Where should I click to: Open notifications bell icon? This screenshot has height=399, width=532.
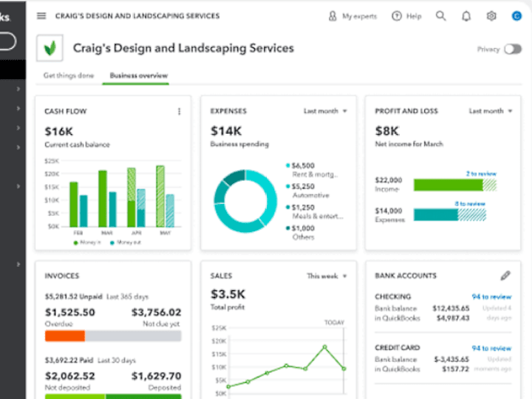pos(466,16)
